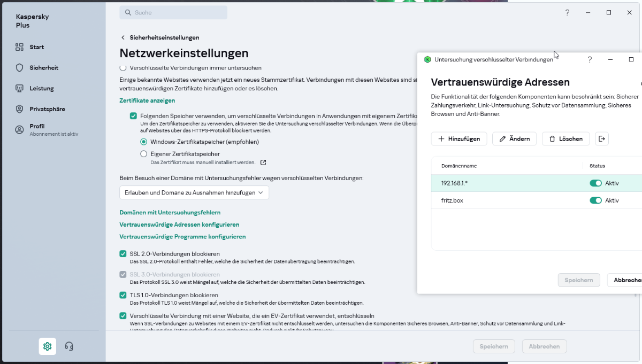Click Abbrechen in the trusted addresses dialog

(x=625, y=280)
